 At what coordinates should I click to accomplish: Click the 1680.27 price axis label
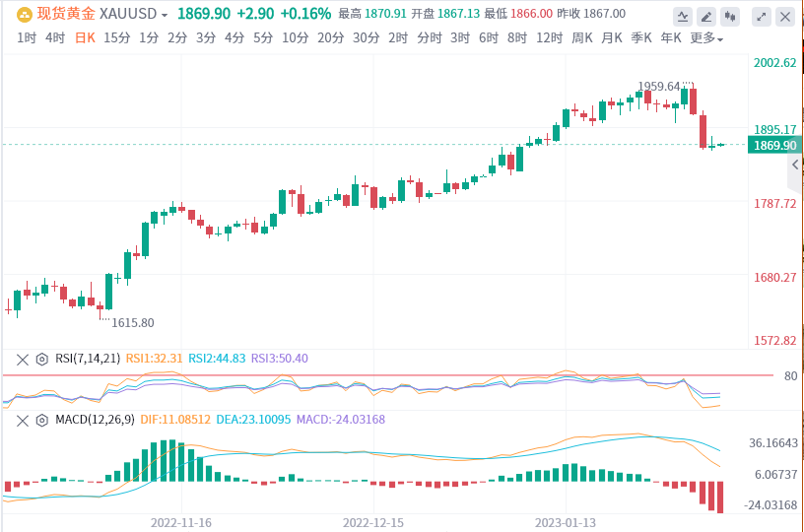pos(774,277)
